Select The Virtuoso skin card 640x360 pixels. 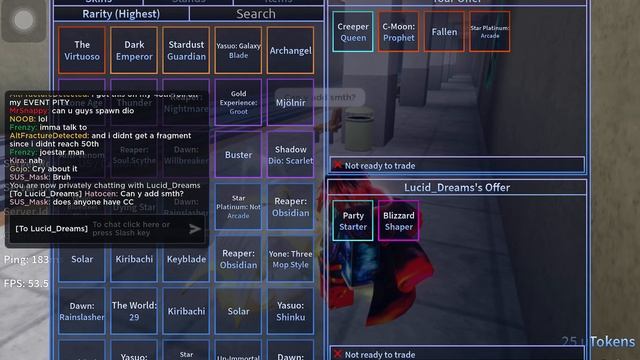tap(82, 50)
